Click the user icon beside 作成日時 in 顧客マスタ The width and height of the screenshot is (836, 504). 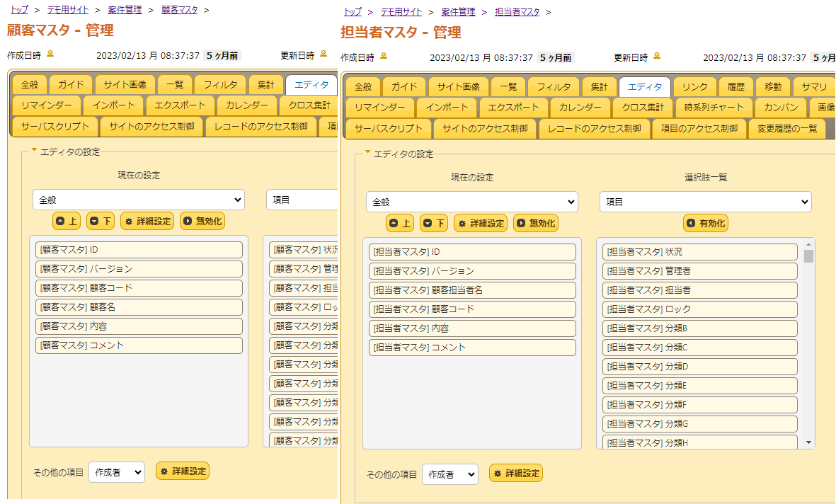pos(50,54)
